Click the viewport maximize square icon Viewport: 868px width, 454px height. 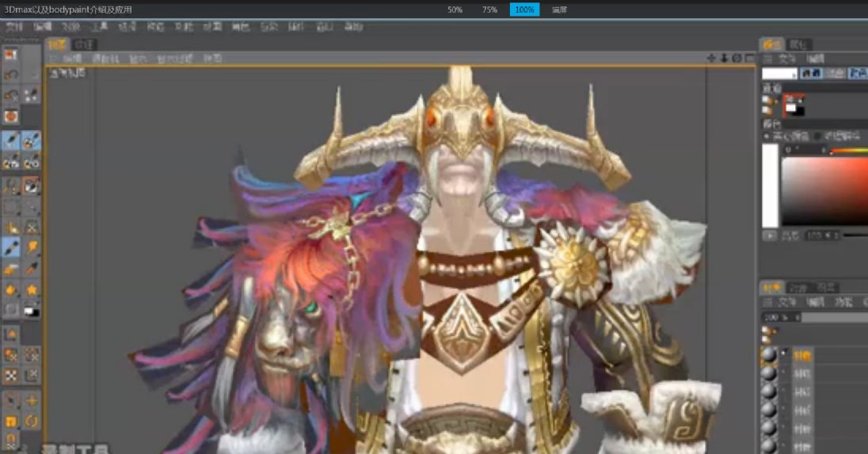point(749,58)
